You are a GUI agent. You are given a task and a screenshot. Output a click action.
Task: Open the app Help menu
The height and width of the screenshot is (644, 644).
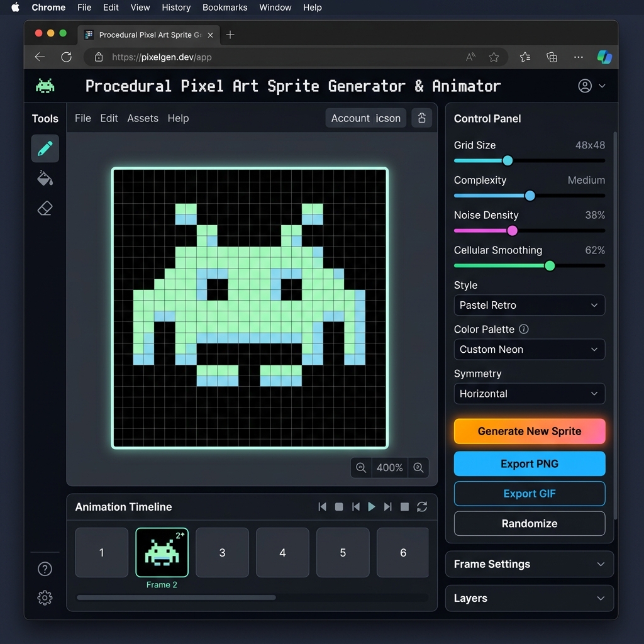click(x=178, y=118)
